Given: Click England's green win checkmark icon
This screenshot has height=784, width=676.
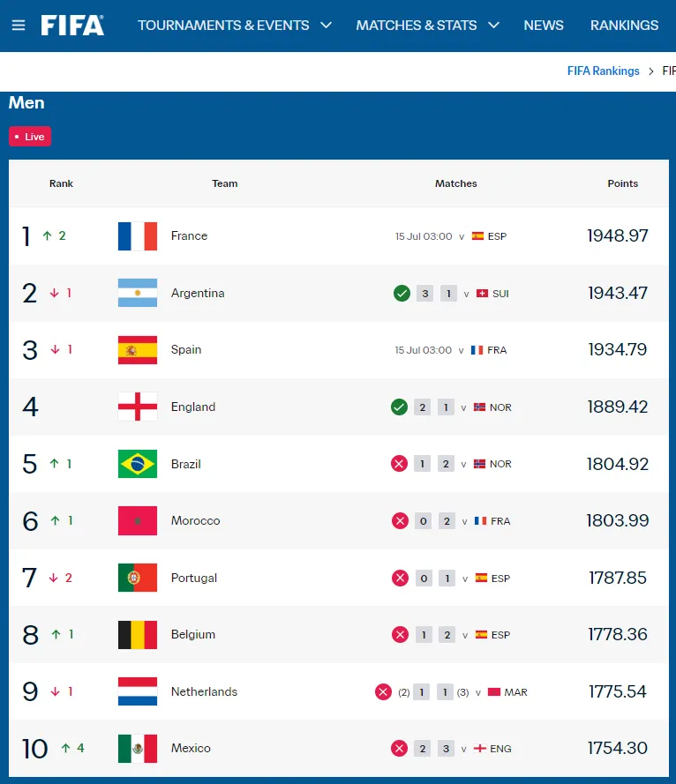Looking at the screenshot, I should click(x=399, y=407).
